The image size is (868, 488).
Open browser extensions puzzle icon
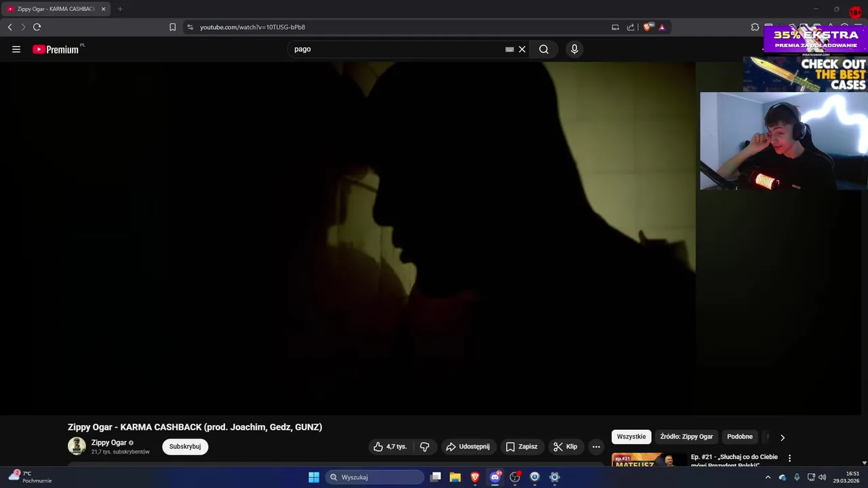click(755, 27)
